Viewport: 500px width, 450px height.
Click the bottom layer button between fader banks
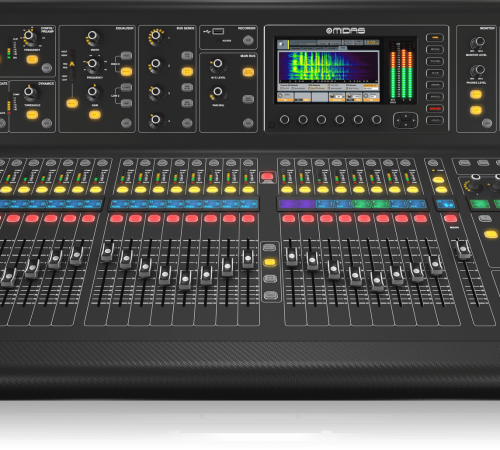tap(270, 295)
